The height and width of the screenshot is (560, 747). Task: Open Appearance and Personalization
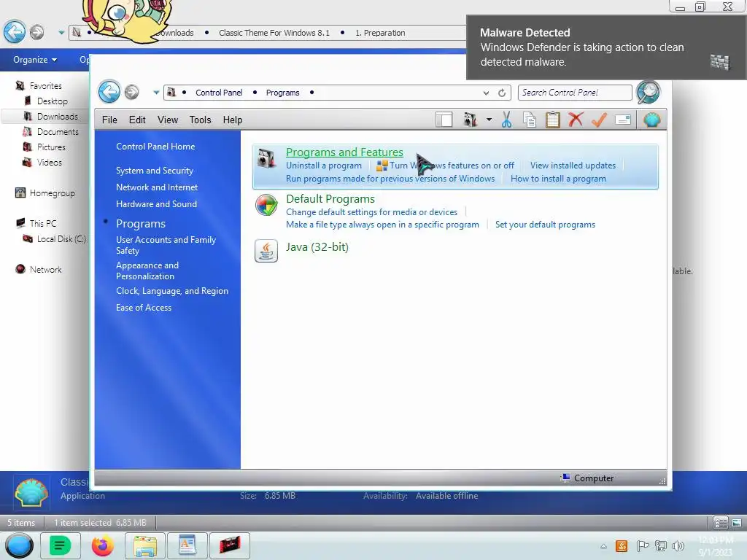pos(147,271)
